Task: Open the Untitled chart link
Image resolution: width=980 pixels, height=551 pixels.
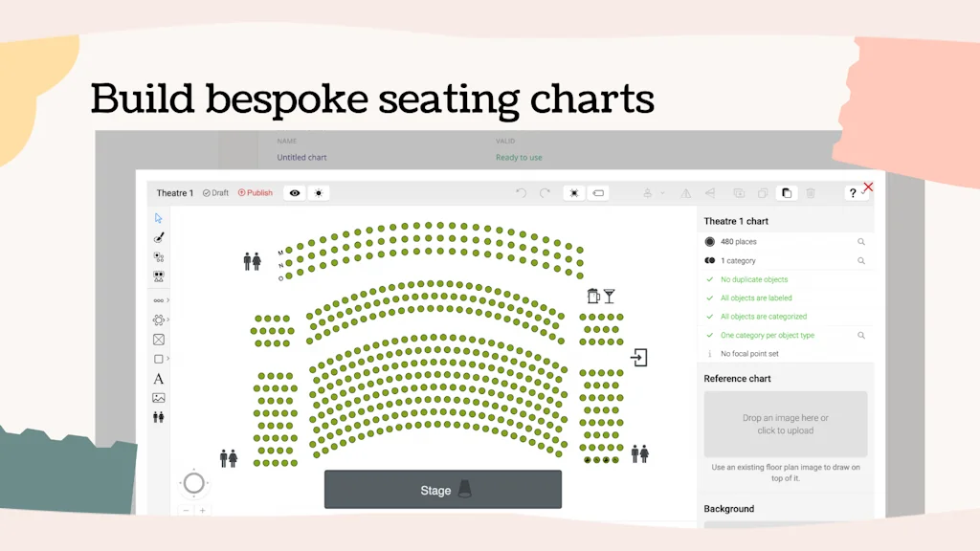Action: [x=301, y=157]
